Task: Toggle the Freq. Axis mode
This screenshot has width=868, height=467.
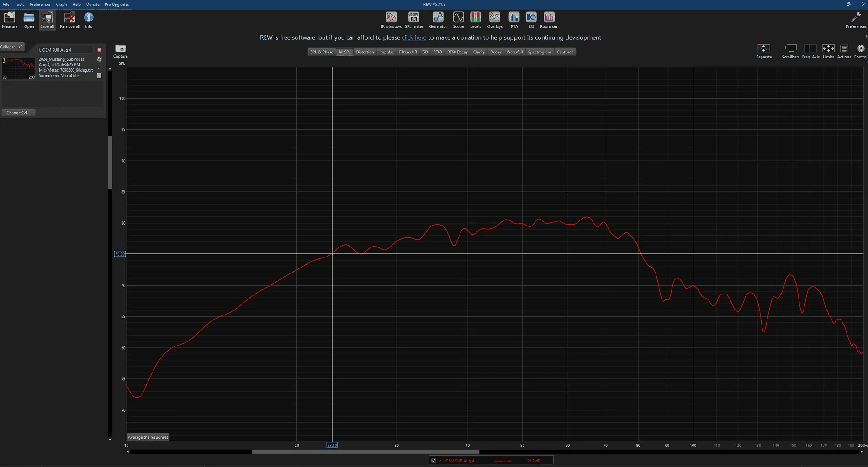Action: pos(810,51)
